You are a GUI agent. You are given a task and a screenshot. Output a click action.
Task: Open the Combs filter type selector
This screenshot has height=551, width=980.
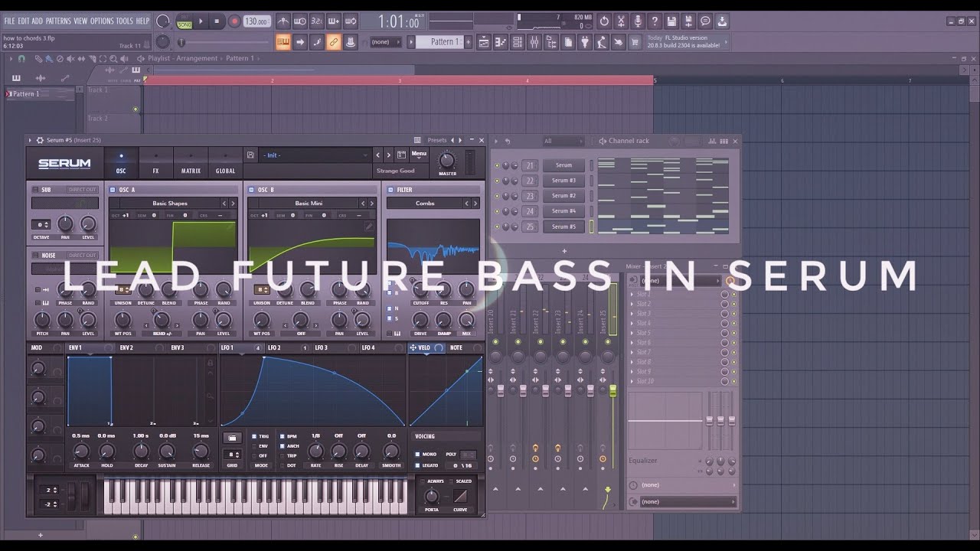pos(425,204)
